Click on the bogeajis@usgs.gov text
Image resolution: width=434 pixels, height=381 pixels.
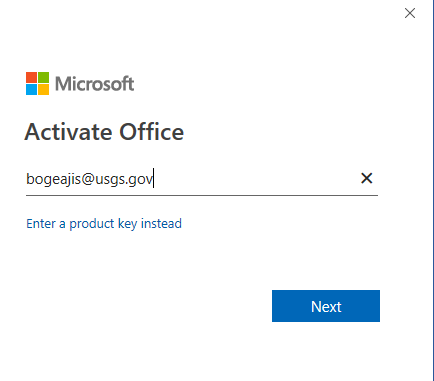click(89, 179)
